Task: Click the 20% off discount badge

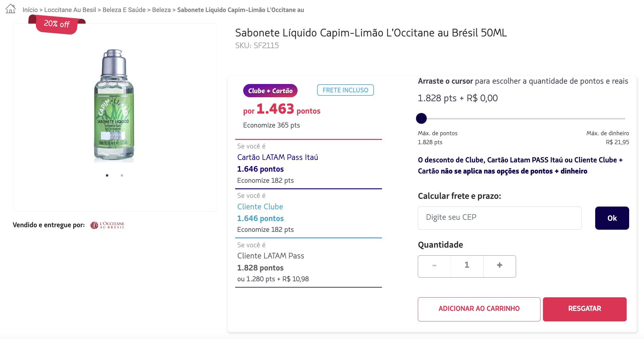Action: click(57, 24)
